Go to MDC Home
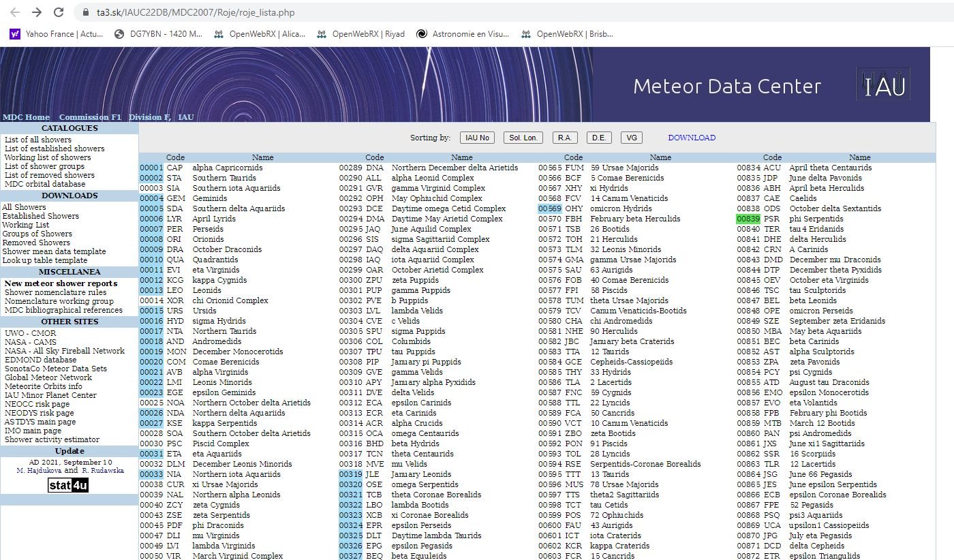Screen dimensions: 954x560 26,117
